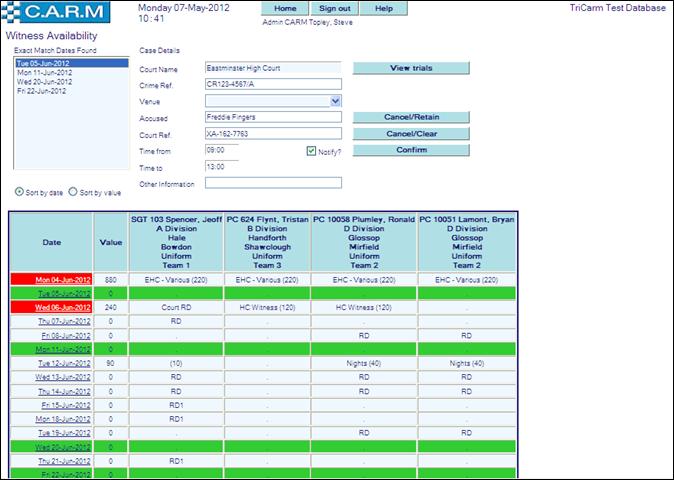Select Mon 11-Jun-2012 in match dates list
674x480 pixels.
point(44,73)
